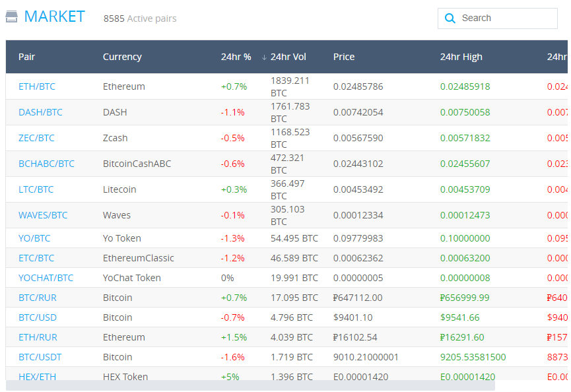Click the 24hr high value ₽16291.60

click(462, 337)
